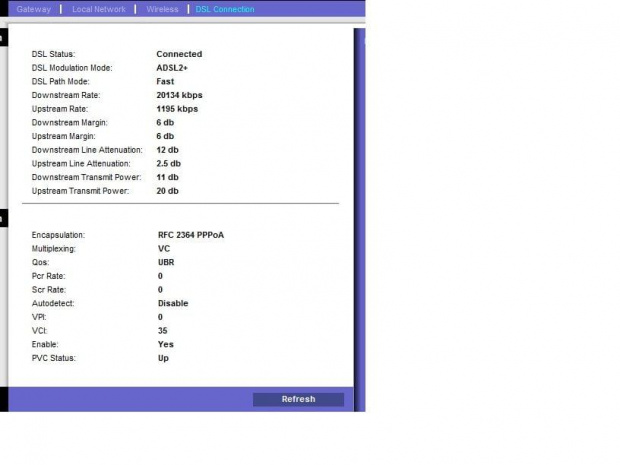Open the Gateway tab
Image resolution: width=620 pixels, height=465 pixels.
[x=34, y=9]
